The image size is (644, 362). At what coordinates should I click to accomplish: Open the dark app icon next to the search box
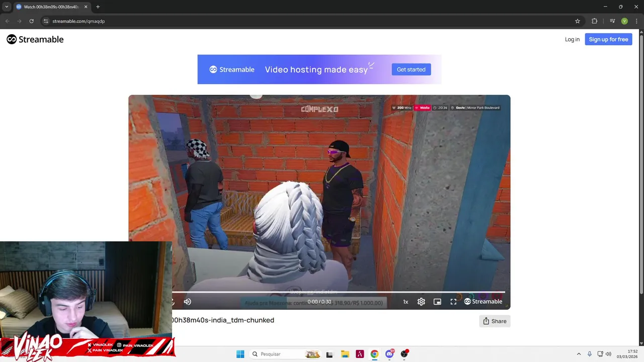(x=329, y=354)
